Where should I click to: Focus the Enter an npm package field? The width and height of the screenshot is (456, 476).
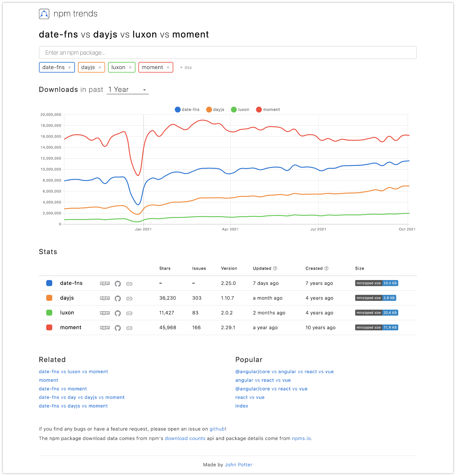tap(228, 53)
